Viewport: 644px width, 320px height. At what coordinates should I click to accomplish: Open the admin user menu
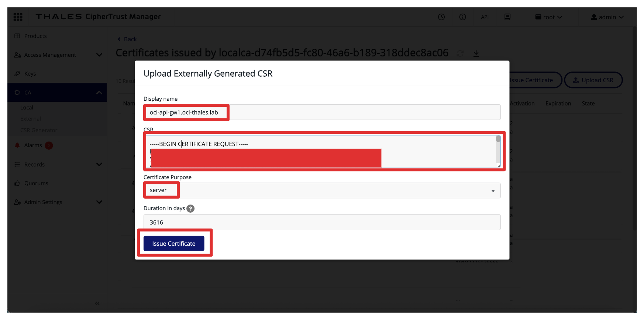(x=607, y=17)
